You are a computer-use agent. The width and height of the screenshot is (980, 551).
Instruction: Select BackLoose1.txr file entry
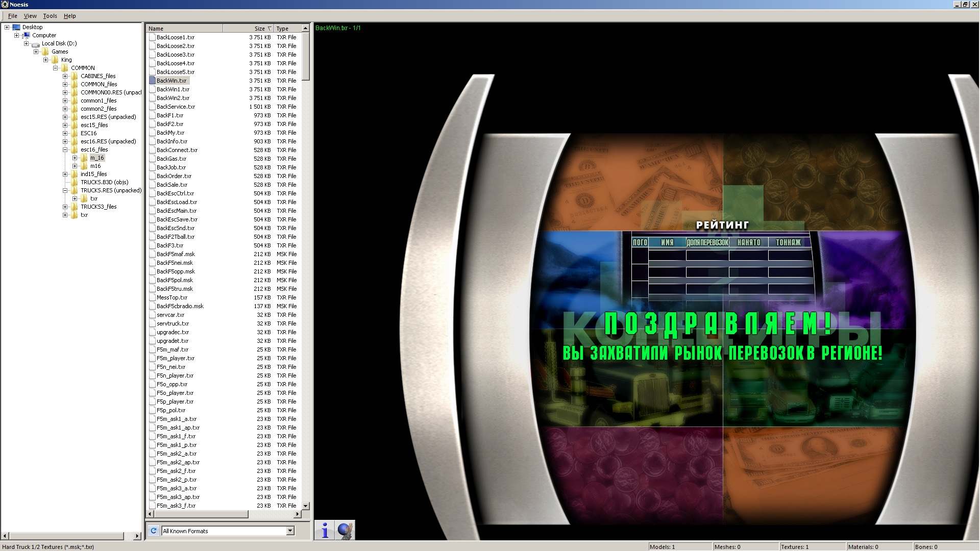(x=176, y=37)
